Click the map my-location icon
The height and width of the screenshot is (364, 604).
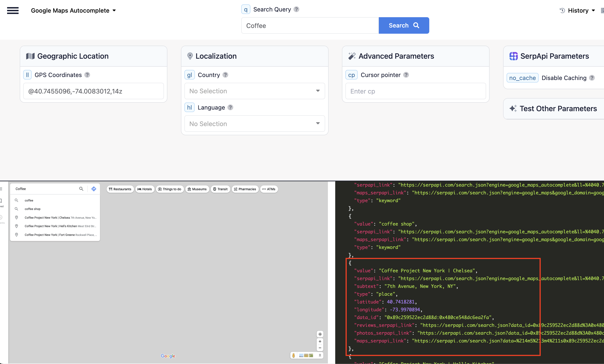click(x=320, y=334)
